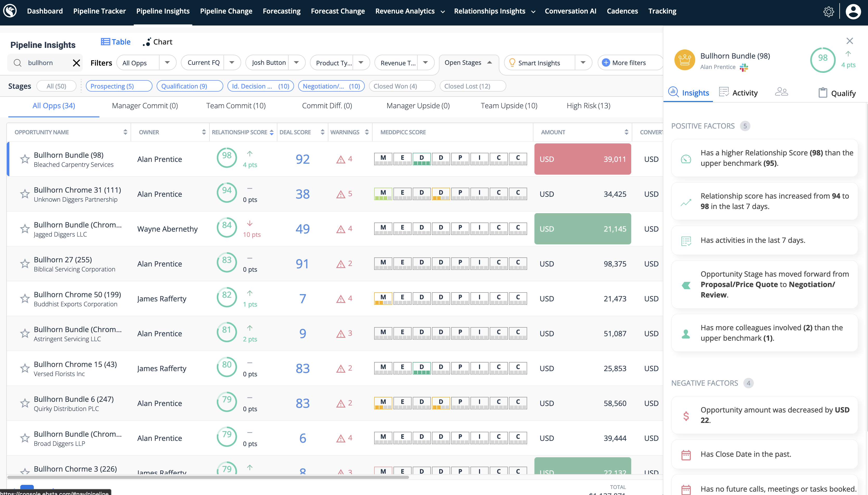Clear the bullhorn search with X

[x=76, y=63]
